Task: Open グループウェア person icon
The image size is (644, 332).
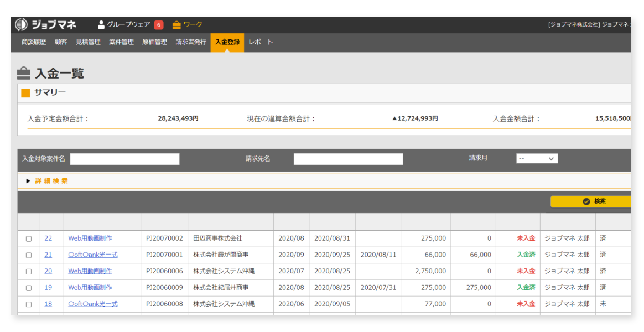Action: click(x=101, y=25)
